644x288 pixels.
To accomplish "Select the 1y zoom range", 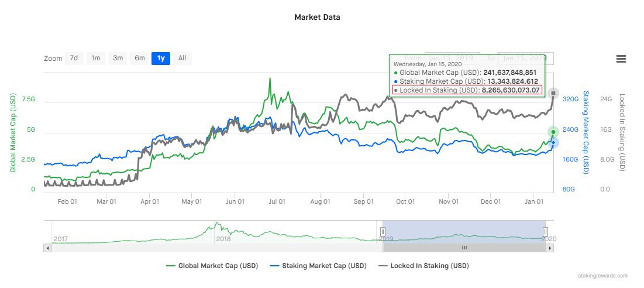I will click(161, 59).
